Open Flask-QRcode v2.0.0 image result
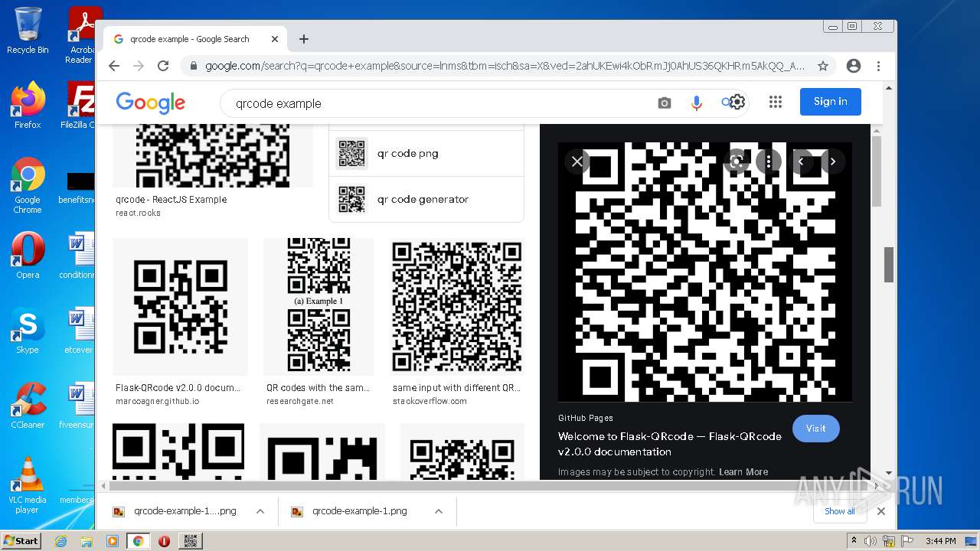 point(181,307)
